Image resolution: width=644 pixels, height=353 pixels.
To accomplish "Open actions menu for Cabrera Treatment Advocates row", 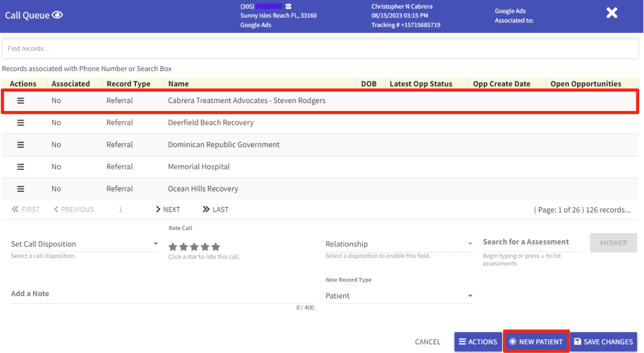I will (20, 101).
